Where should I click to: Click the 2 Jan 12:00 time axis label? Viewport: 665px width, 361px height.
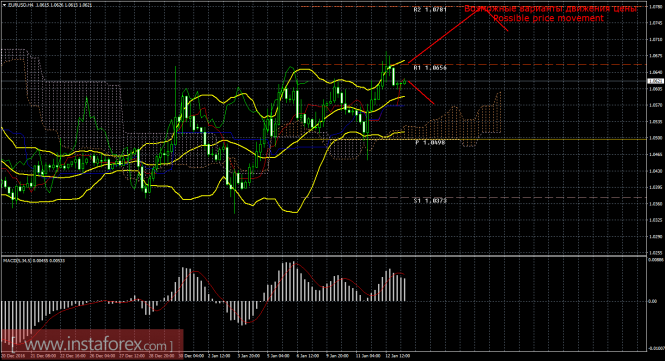218,356
